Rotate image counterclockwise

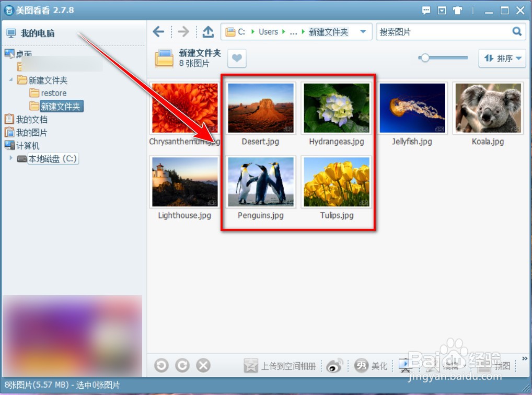[161, 365]
